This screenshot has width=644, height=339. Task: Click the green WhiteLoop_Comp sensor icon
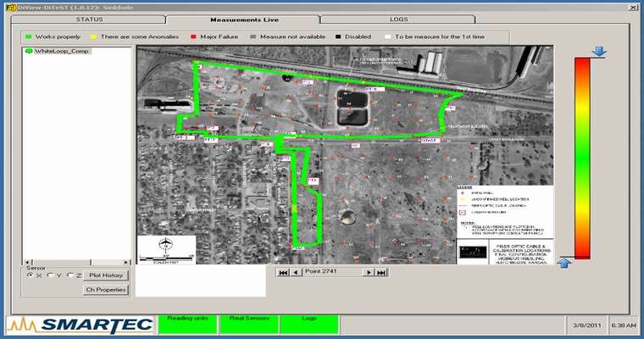coord(27,51)
